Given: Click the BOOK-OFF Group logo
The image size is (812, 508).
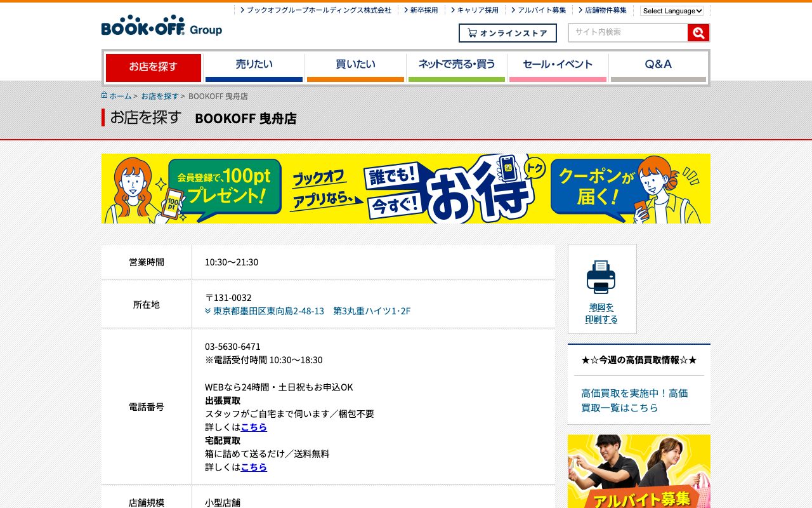Looking at the screenshot, I should [162, 25].
